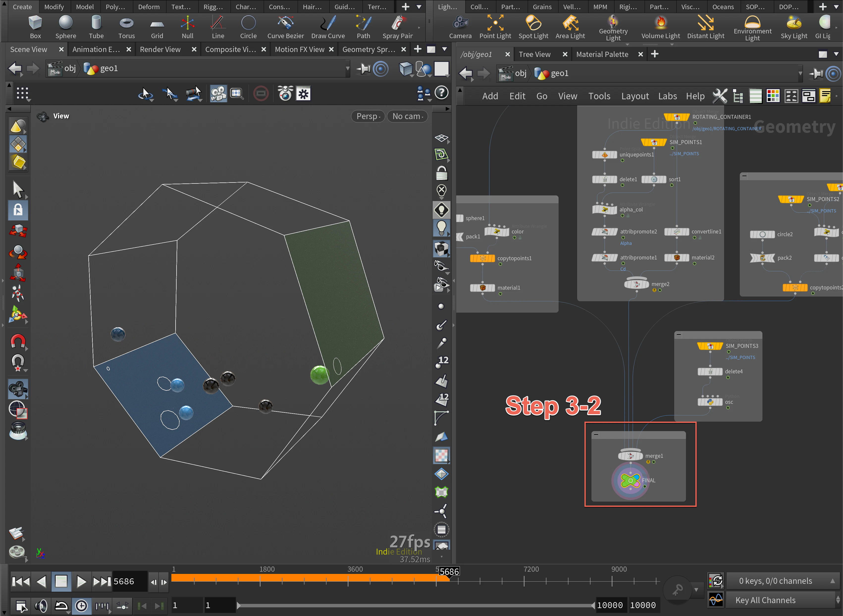Collapse the merge1 FINAL network box
Viewport: 843px width, 616px height.
pos(596,435)
